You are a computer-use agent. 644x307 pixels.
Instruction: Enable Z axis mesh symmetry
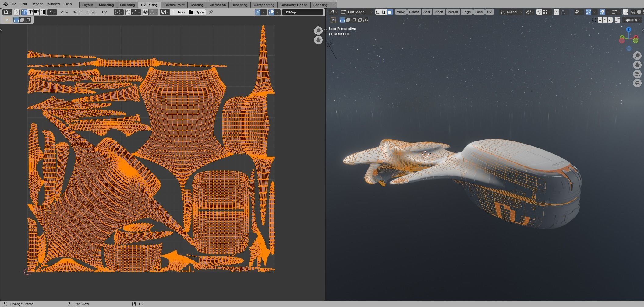coord(610,20)
